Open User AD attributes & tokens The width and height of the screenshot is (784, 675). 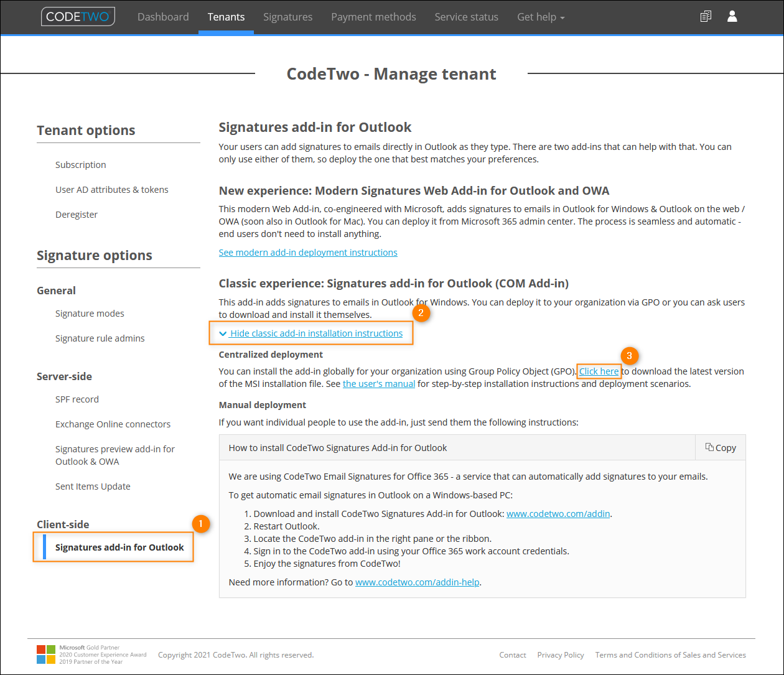pyautogui.click(x=112, y=190)
